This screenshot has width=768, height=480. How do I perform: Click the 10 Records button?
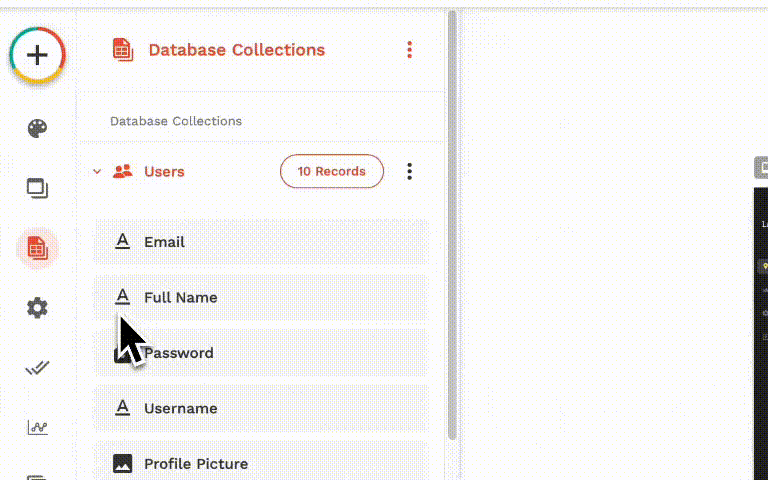(331, 172)
